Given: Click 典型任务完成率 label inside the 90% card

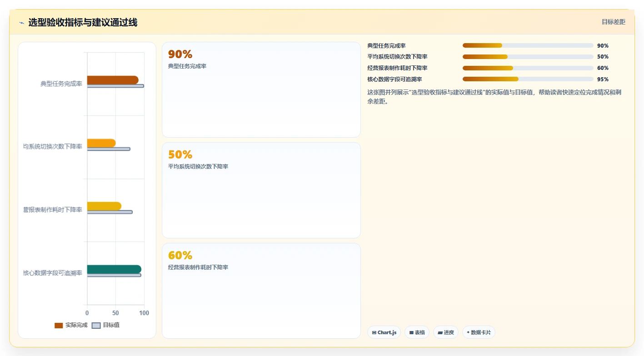Looking at the screenshot, I should (187, 66).
